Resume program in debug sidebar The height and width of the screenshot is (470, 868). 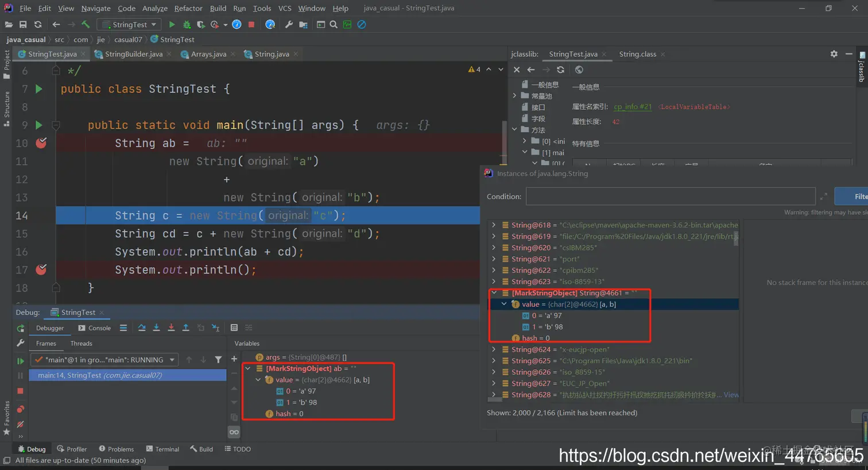21,361
